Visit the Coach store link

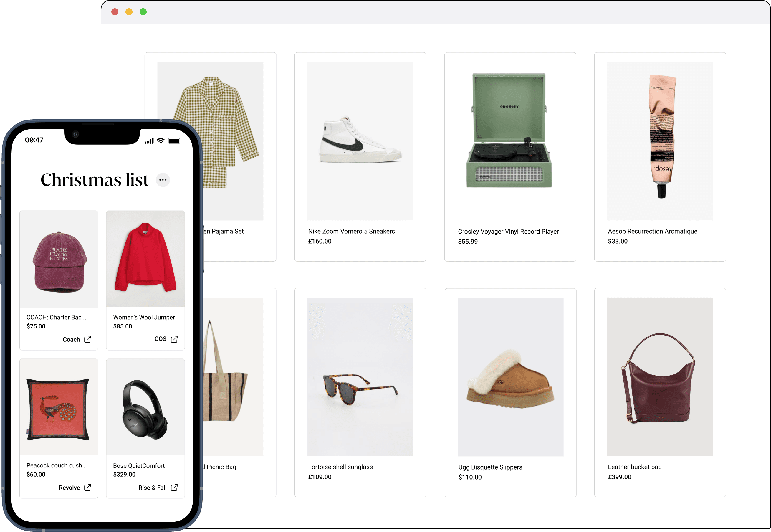pyautogui.click(x=71, y=339)
